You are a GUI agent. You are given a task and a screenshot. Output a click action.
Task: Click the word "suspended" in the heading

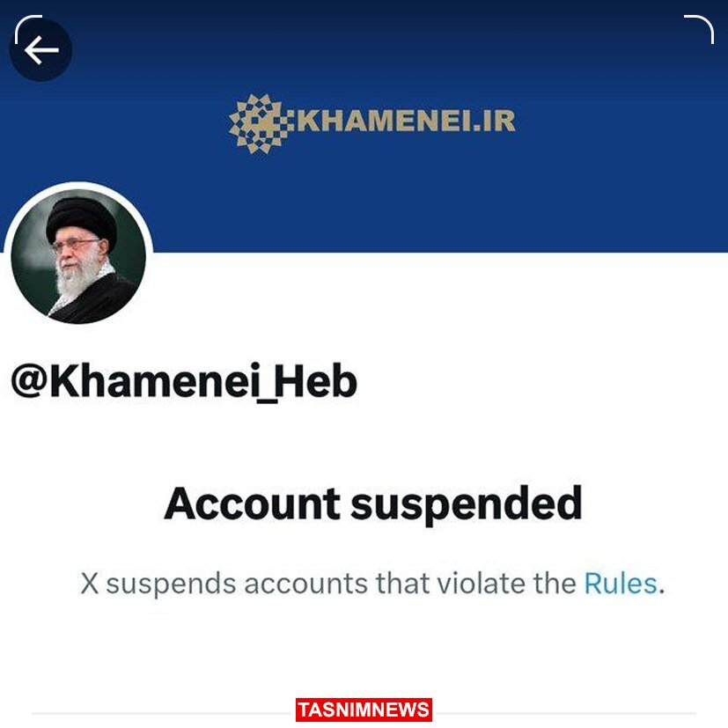click(467, 505)
